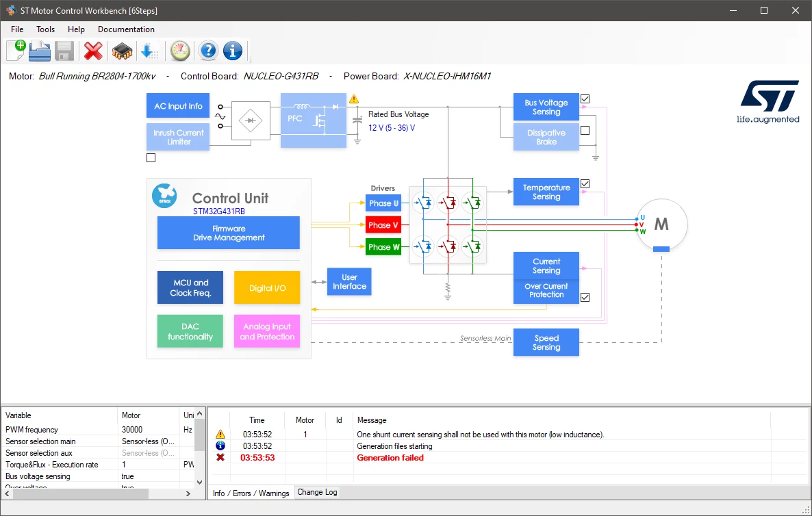This screenshot has width=812, height=516.
Task: Click the variable list horizontal scrollbar
Action: coord(97,493)
